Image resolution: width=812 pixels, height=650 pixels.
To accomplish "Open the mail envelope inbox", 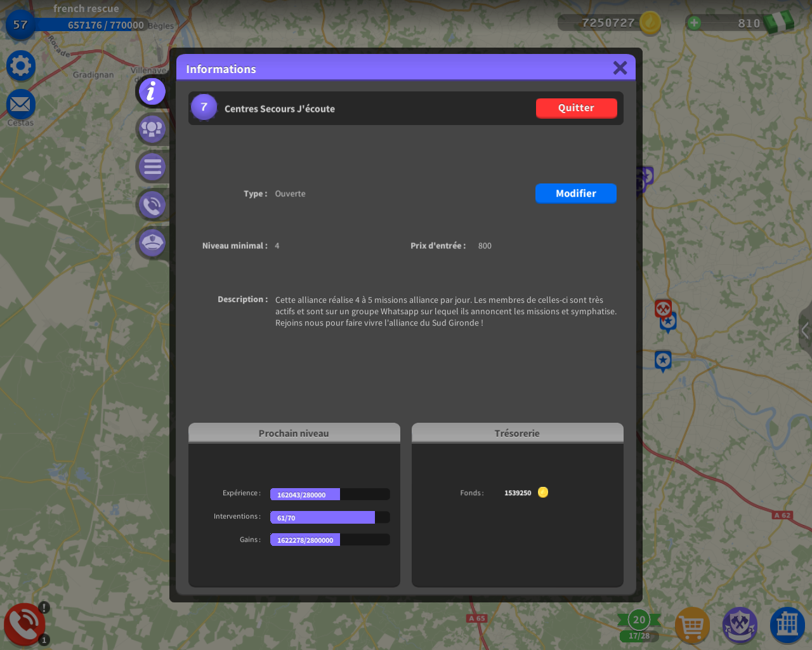I will point(20,104).
